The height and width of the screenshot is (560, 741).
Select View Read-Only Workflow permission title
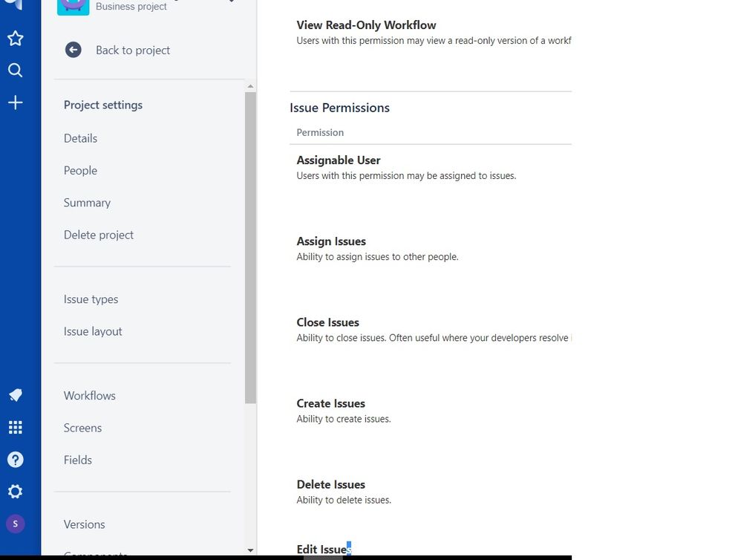(366, 25)
